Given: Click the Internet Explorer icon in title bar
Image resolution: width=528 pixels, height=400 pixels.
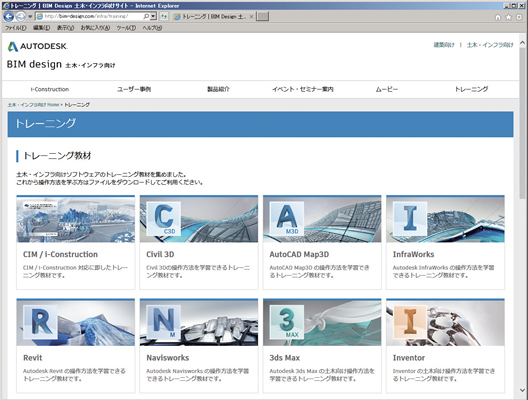Looking at the screenshot, I should 6,5.
